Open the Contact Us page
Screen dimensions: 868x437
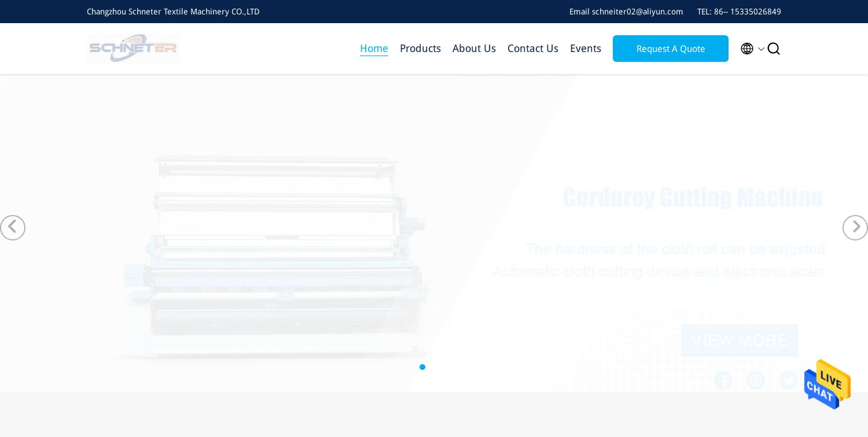(x=532, y=49)
